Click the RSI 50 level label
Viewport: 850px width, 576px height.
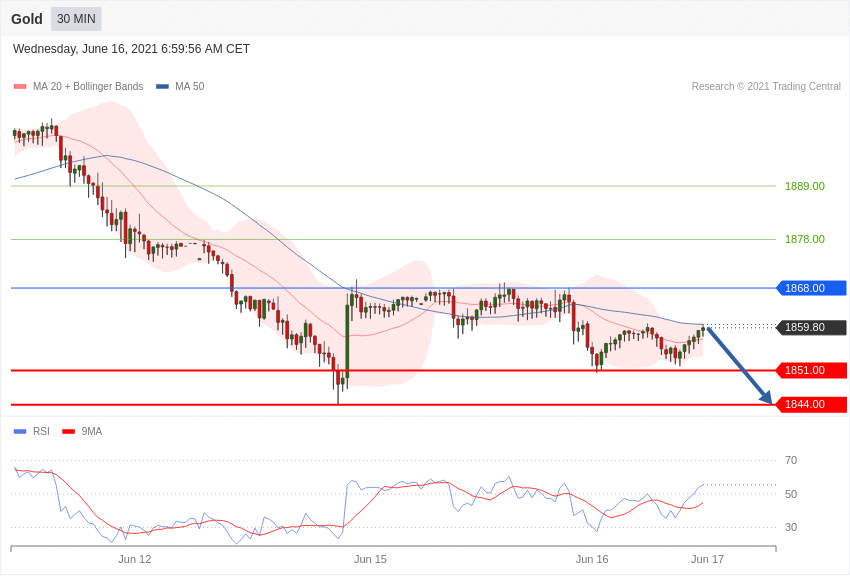pos(791,494)
